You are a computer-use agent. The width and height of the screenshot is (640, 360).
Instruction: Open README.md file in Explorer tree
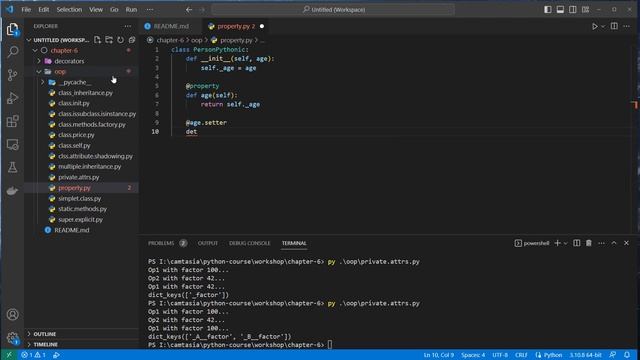pyautogui.click(x=71, y=230)
